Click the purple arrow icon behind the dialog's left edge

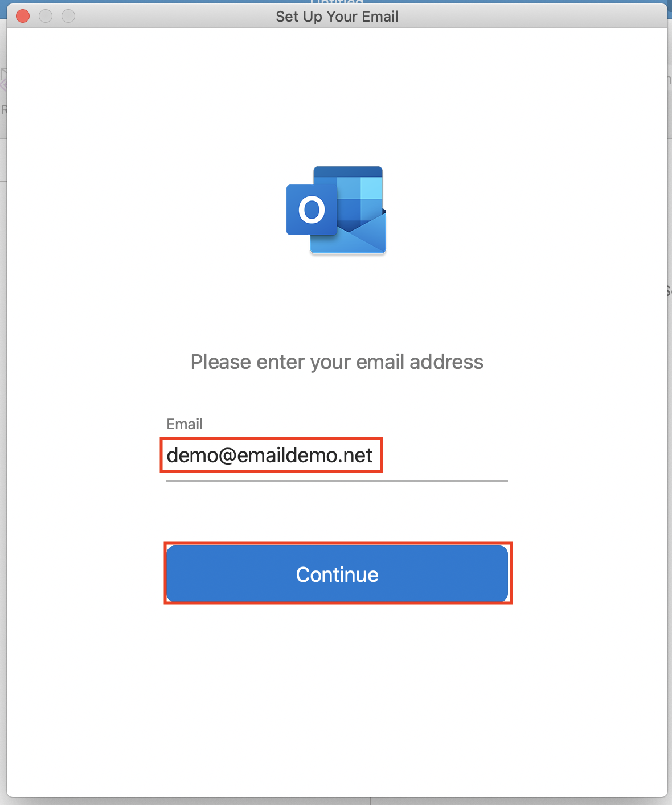click(3, 86)
